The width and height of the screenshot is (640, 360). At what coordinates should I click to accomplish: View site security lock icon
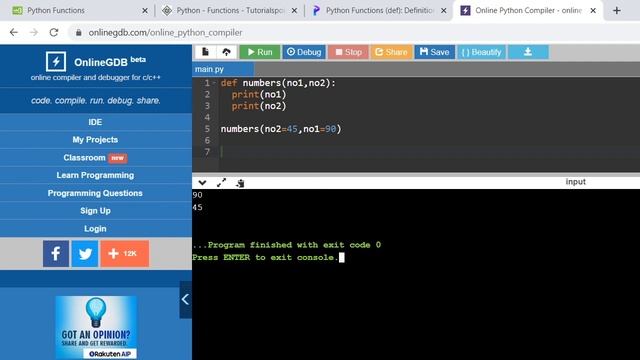(x=78, y=33)
